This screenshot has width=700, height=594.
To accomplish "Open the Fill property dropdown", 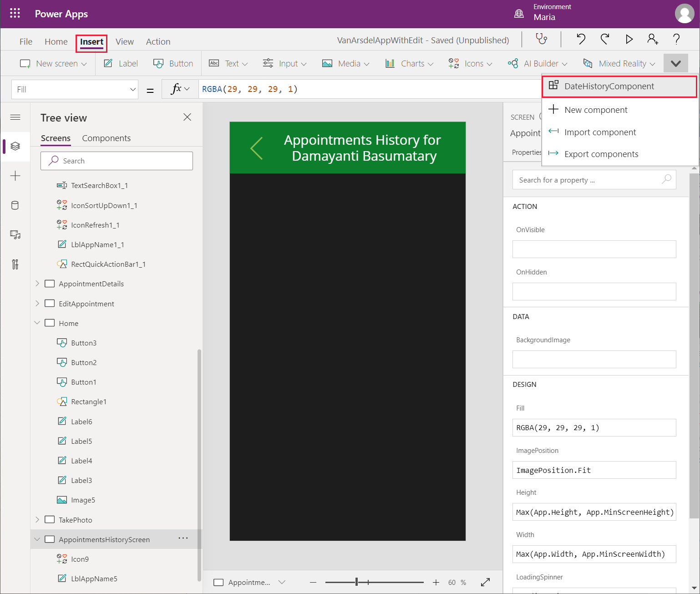I will 75,90.
